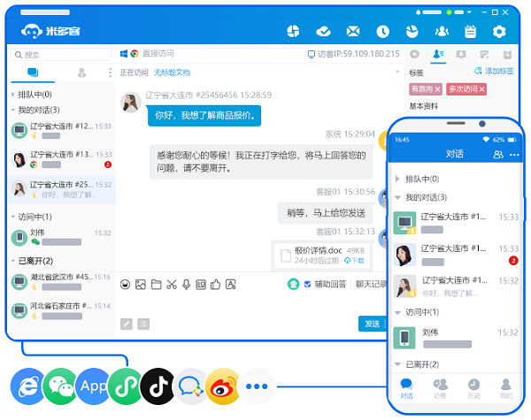Collapse 访问中(1) group in desktop list
531x420 pixels.
pyautogui.click(x=13, y=217)
